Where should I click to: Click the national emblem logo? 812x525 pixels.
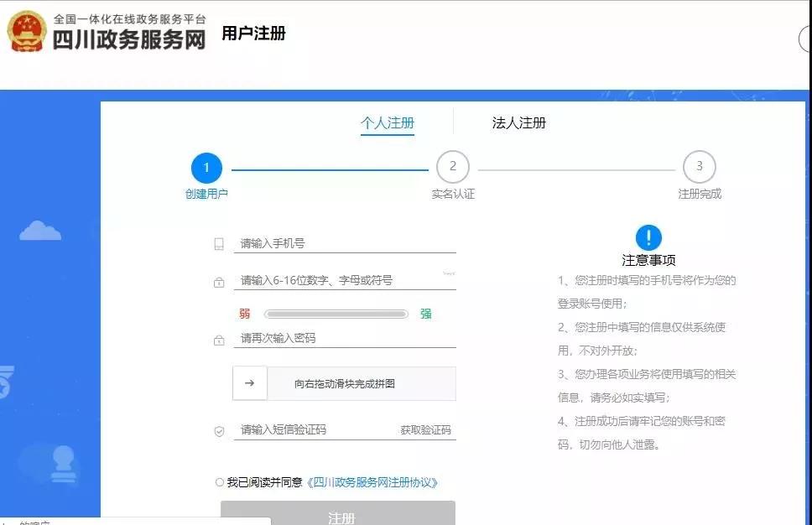tap(25, 34)
